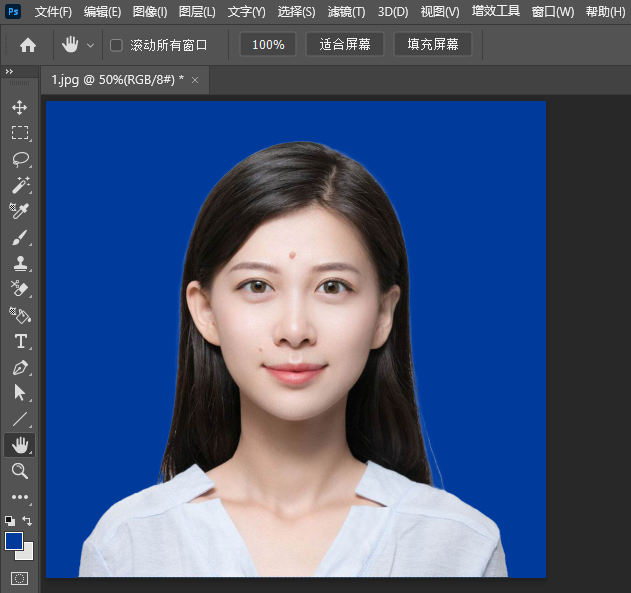Select the Lasso tool

20,159
